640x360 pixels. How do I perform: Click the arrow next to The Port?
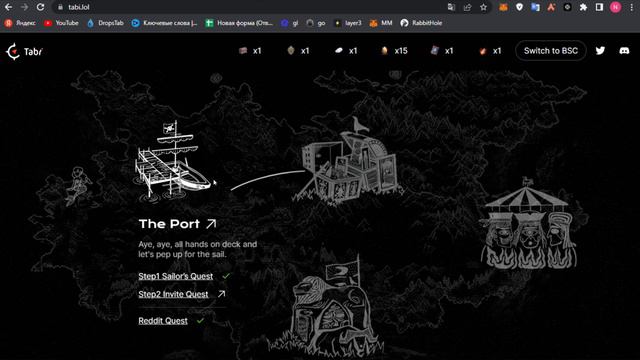coord(211,224)
